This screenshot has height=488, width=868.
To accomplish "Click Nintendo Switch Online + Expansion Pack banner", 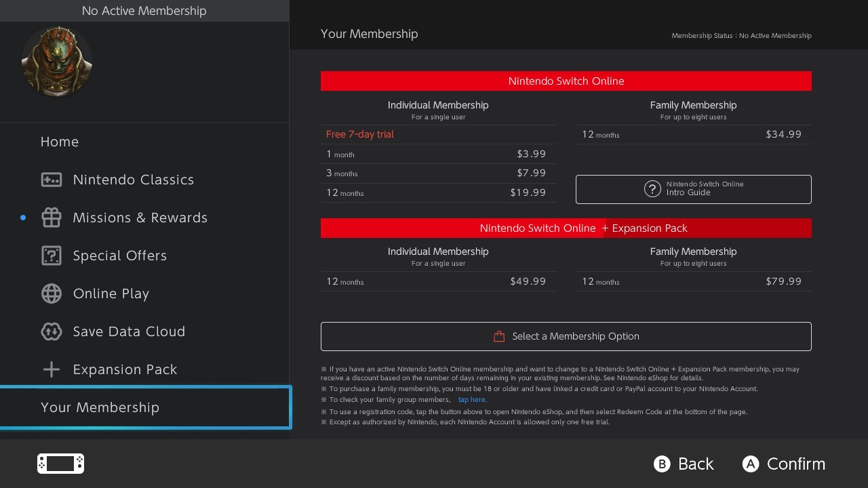I will pyautogui.click(x=566, y=228).
